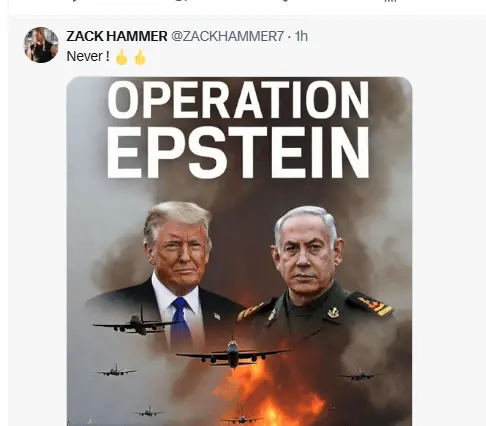The width and height of the screenshot is (486, 426).
Task: Click the cut-off reply icon above the tweet
Action: (75, 1)
